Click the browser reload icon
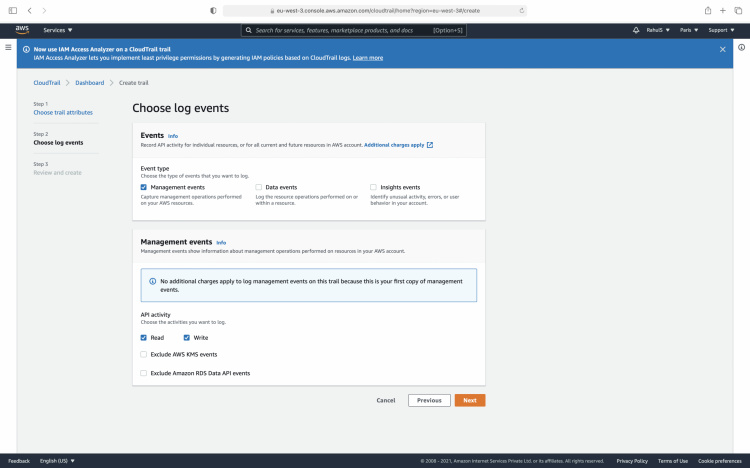Screen dimensions: 750x468 [522, 10]
